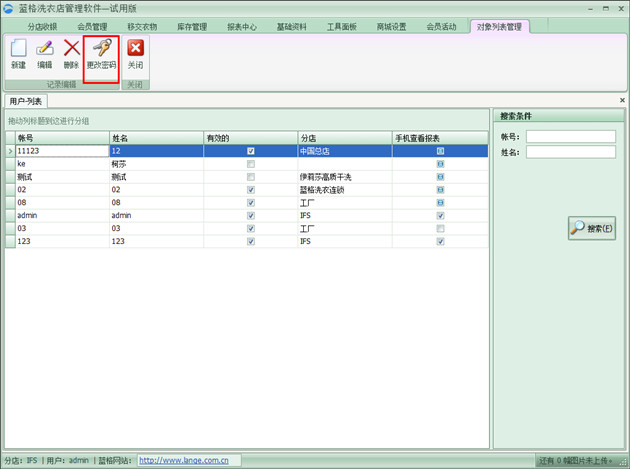This screenshot has width=630, height=469.
Task: Select the 用户-列表 document tab
Action: click(x=25, y=101)
